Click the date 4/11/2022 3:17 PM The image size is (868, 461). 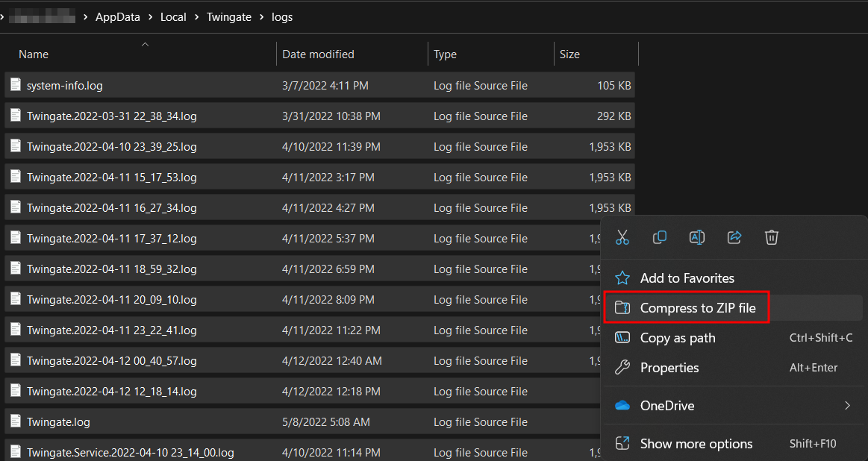point(328,177)
